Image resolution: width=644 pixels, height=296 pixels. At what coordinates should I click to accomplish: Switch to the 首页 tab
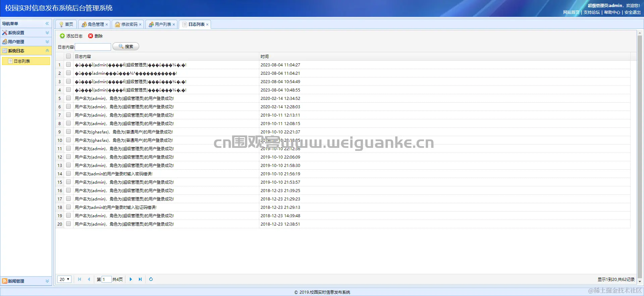pyautogui.click(x=66, y=24)
